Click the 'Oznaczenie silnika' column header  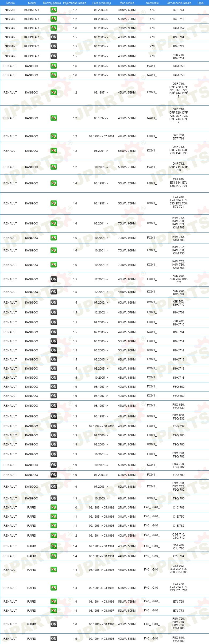coord(179,3)
